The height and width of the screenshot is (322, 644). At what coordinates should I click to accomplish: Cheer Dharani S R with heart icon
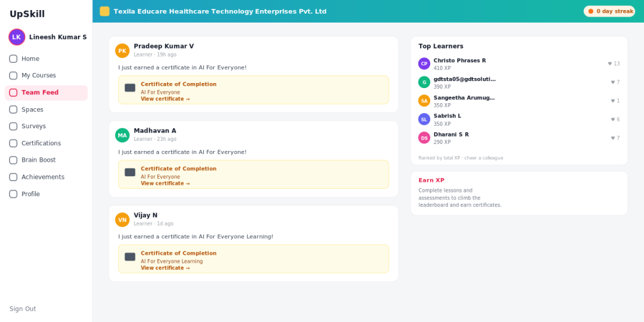point(613,138)
